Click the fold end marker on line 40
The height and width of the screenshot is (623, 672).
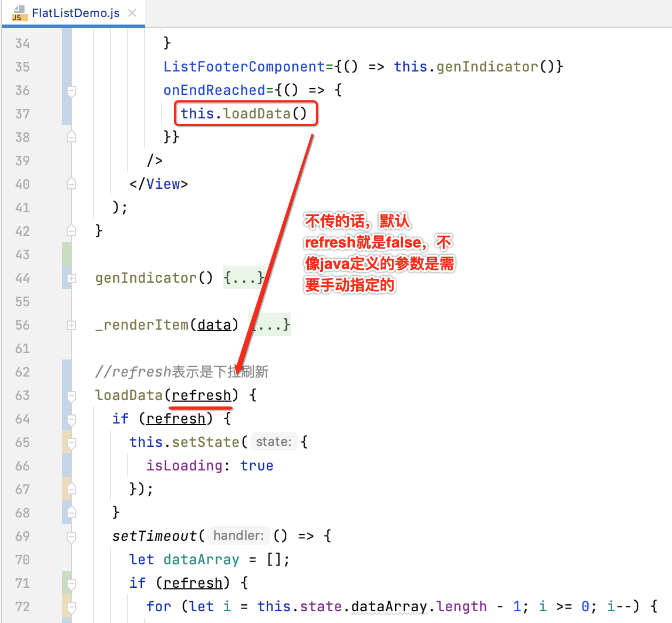click(71, 184)
